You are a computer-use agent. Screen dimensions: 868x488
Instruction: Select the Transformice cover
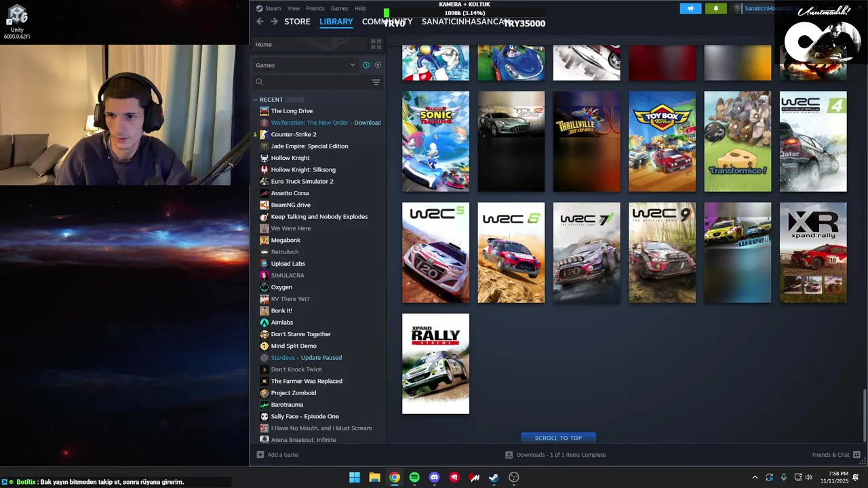tap(737, 142)
